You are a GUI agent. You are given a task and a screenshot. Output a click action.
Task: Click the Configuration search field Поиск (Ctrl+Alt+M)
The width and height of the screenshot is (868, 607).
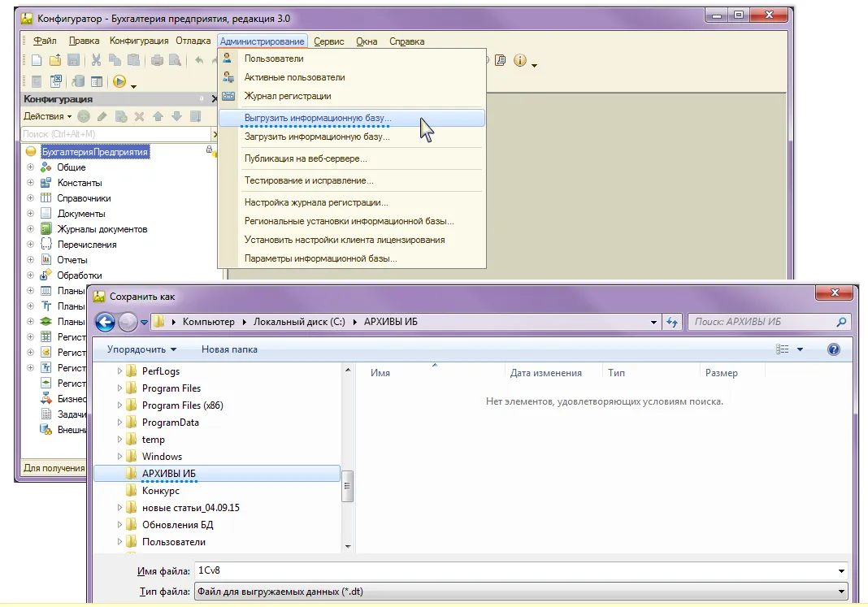pyautogui.click(x=117, y=134)
